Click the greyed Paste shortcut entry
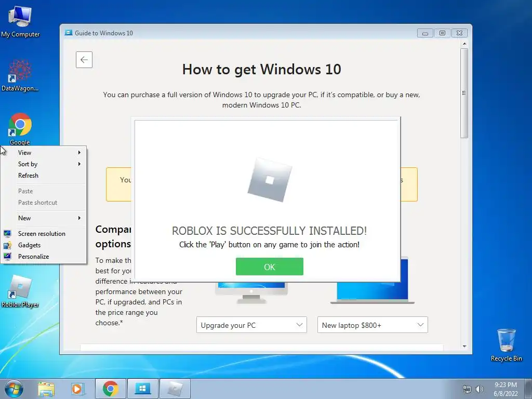 (x=44, y=203)
